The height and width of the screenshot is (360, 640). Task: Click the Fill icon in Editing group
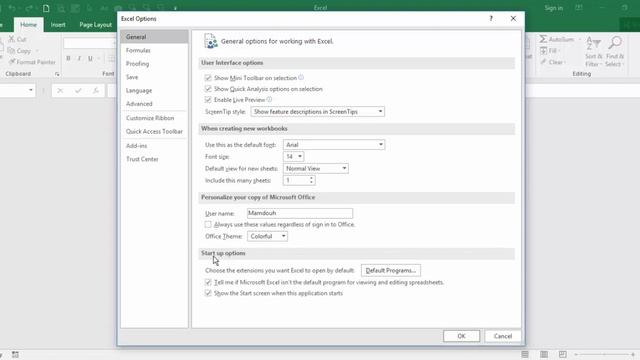pyautogui.click(x=543, y=51)
